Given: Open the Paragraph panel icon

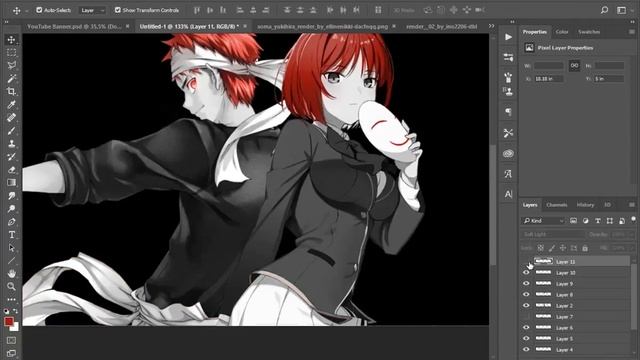Looking at the screenshot, I should (508, 112).
